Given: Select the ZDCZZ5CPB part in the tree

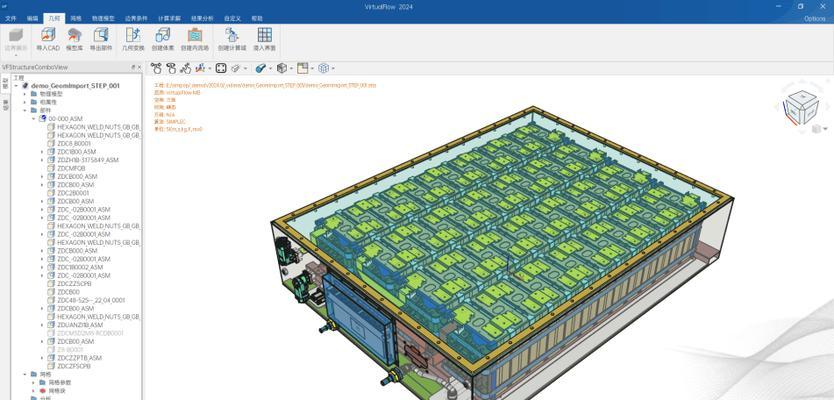Looking at the screenshot, I should coord(74,284).
